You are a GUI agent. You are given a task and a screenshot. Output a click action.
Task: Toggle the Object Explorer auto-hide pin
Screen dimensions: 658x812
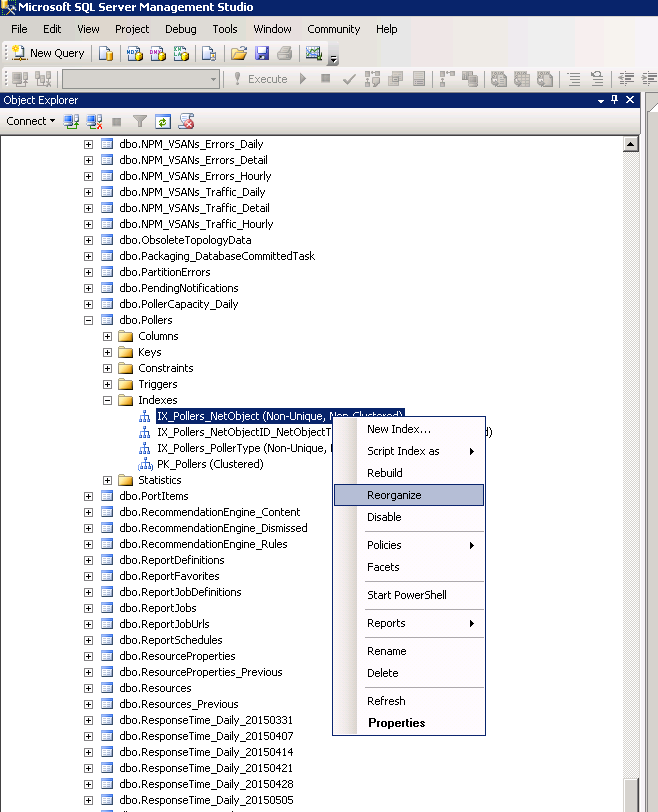point(615,99)
